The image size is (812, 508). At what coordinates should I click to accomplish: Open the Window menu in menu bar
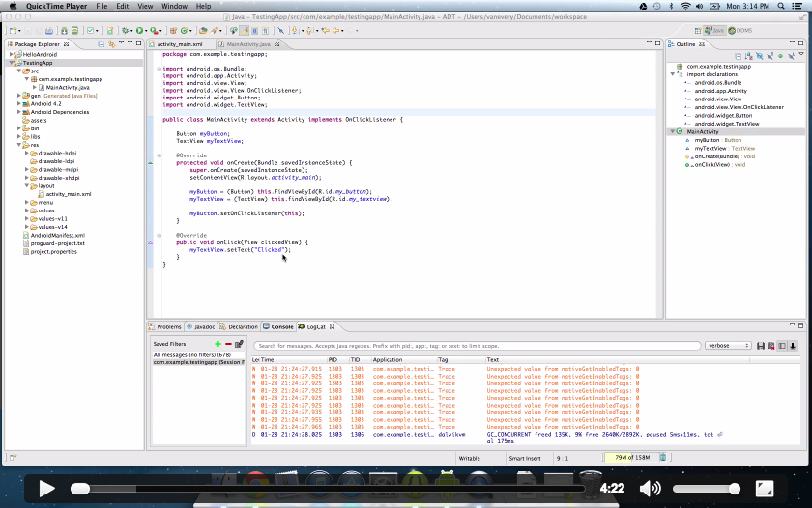[174, 6]
